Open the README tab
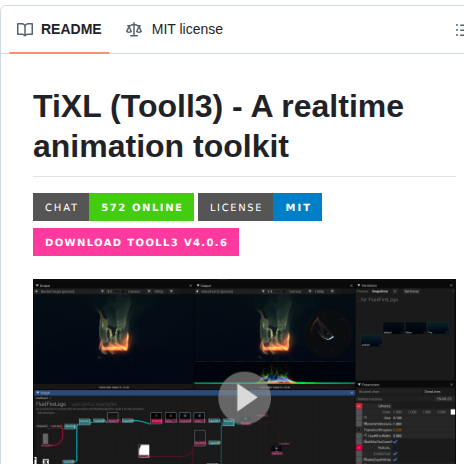Image resolution: width=464 pixels, height=464 pixels. [x=59, y=29]
